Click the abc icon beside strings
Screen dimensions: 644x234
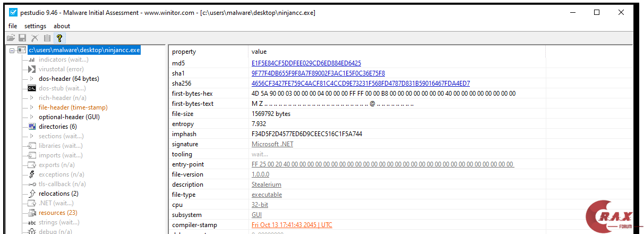tap(32, 222)
